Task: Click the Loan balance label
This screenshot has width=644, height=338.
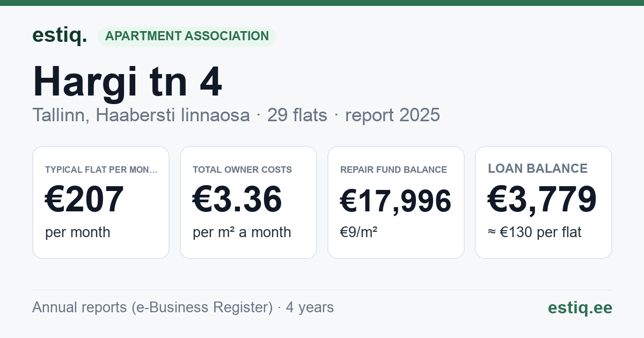Action: (538, 168)
